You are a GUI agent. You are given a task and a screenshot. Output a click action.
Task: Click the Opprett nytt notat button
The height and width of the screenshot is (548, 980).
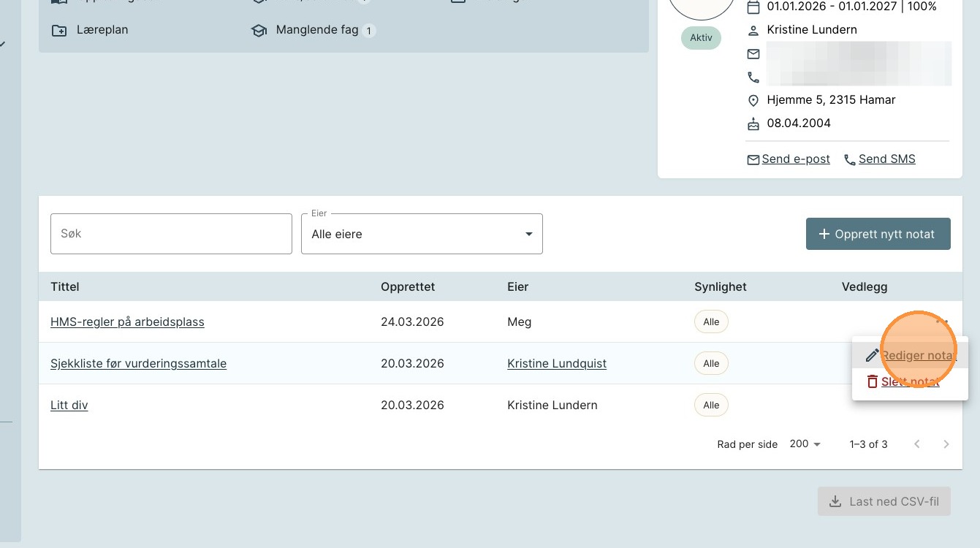pyautogui.click(x=878, y=234)
